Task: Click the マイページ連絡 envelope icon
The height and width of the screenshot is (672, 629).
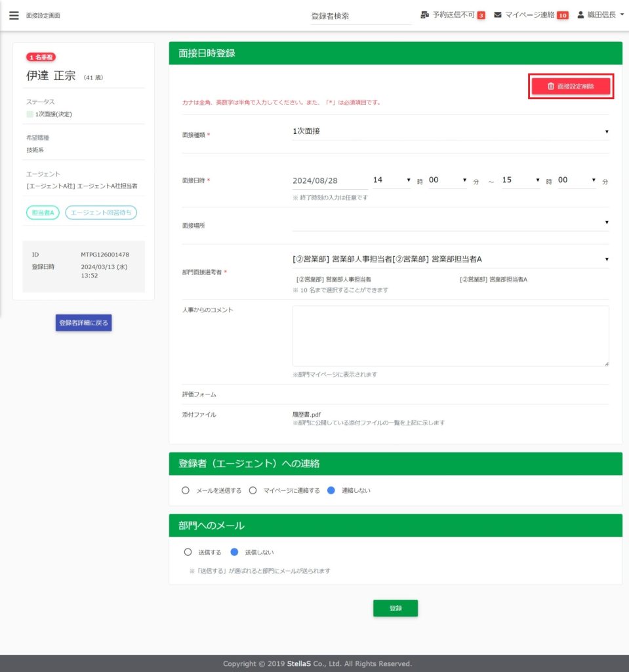Action: tap(498, 14)
